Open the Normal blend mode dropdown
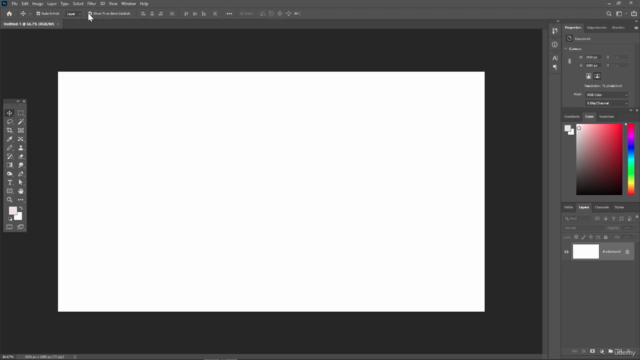 coord(584,228)
